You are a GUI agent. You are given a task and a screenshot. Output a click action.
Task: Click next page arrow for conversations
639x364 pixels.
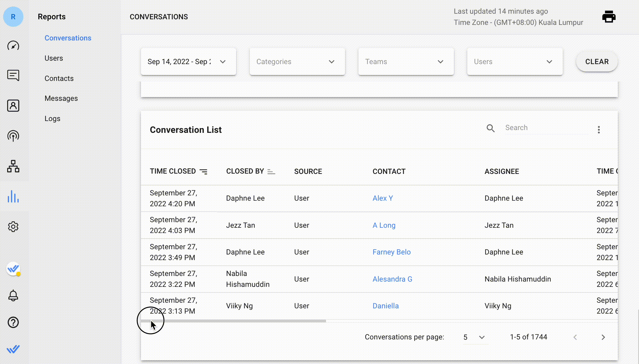point(604,337)
